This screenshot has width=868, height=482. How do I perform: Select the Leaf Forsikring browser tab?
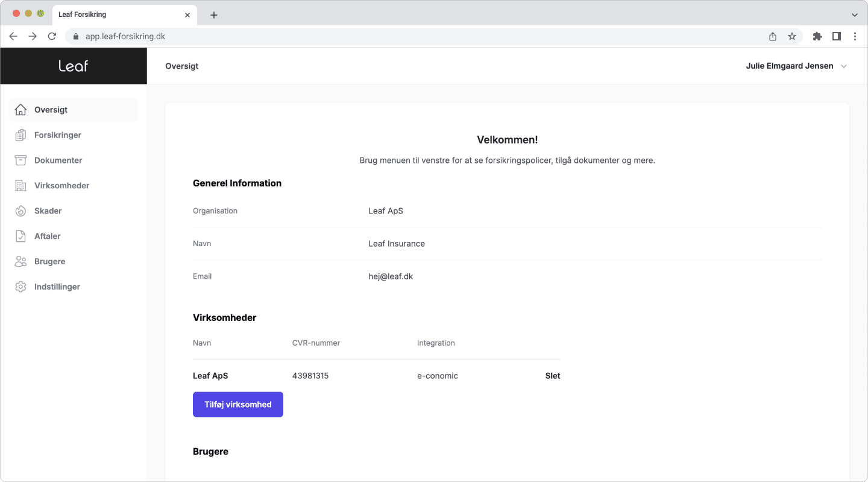tap(125, 14)
